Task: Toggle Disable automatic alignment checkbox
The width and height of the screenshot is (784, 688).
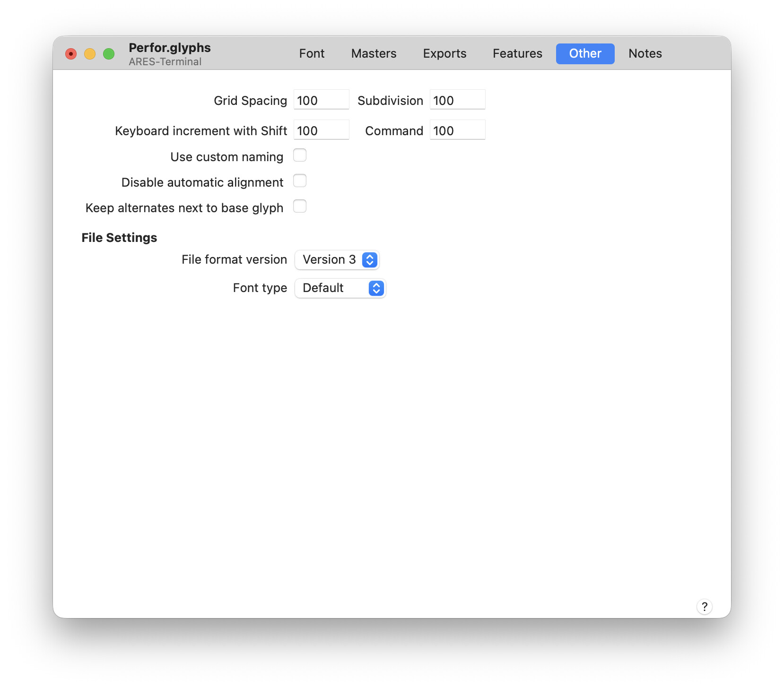Action: [300, 181]
